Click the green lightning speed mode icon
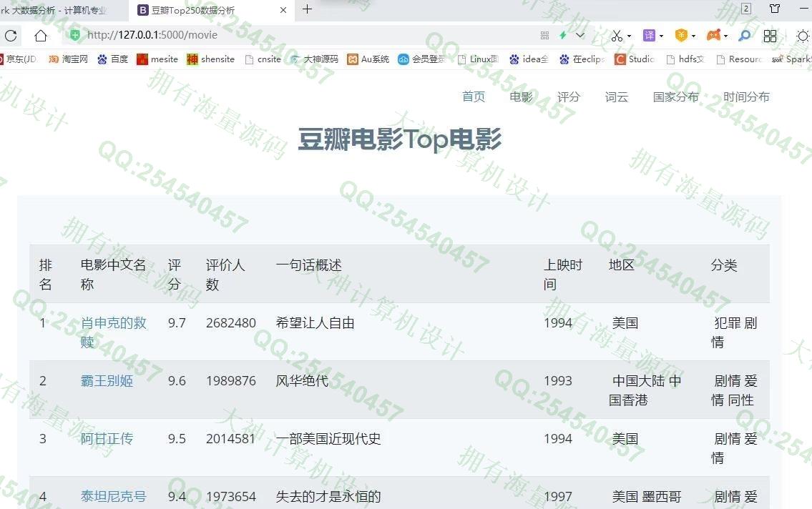 point(563,35)
